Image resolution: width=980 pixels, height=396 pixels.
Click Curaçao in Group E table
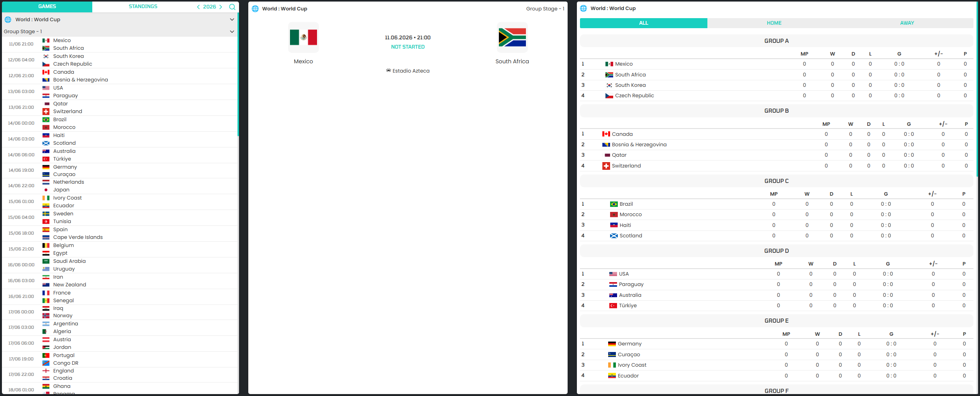point(629,355)
